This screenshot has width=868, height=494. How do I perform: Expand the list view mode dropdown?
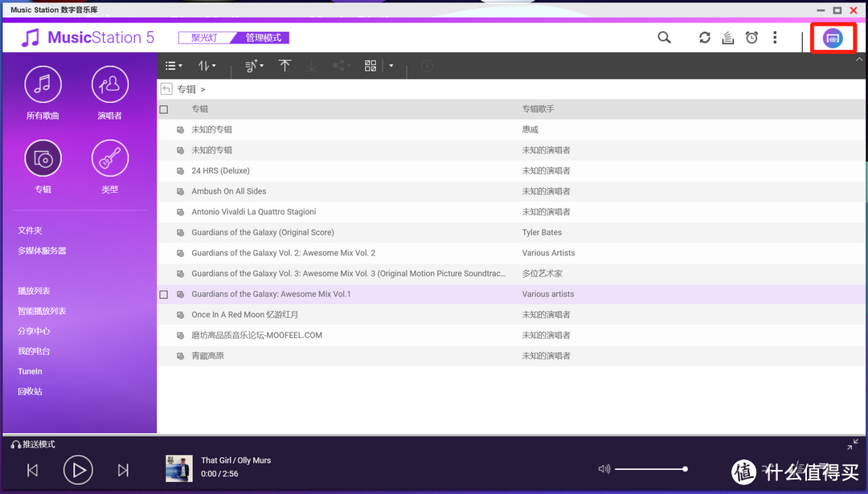click(x=174, y=66)
